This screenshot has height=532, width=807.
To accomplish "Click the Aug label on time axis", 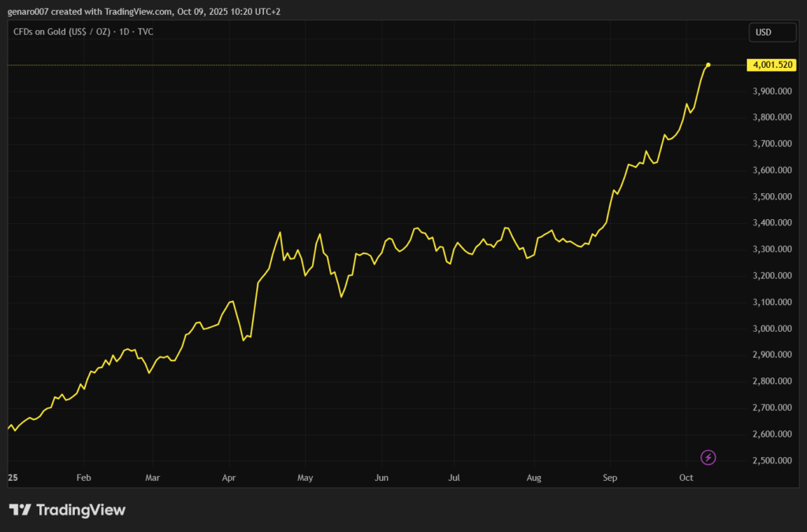I will pyautogui.click(x=534, y=478).
